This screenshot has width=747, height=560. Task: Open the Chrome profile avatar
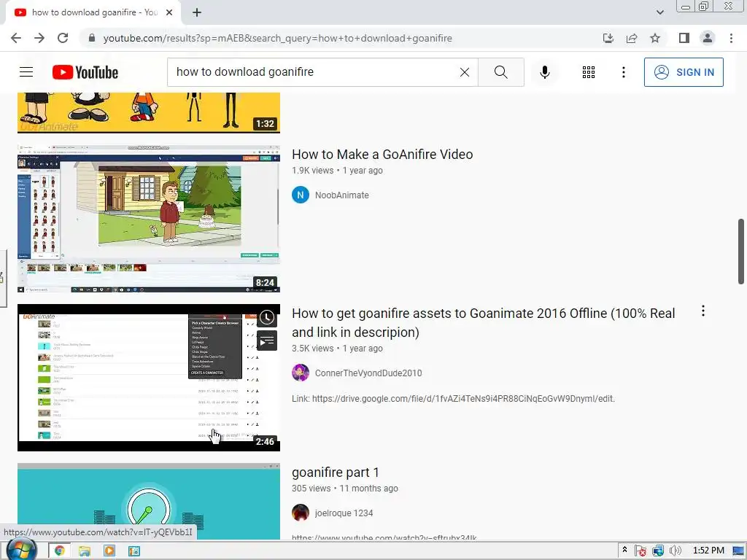pyautogui.click(x=708, y=38)
